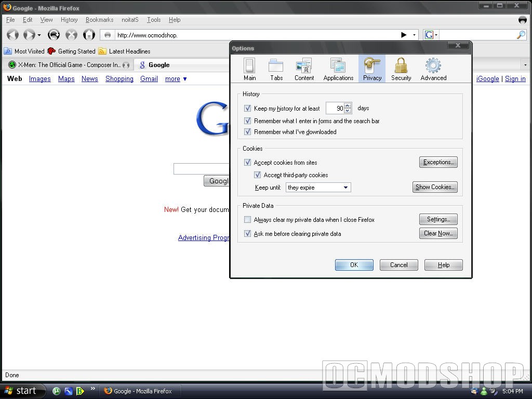This screenshot has width=532, height=399.
Task: Increase the history days spinner
Action: pos(348,105)
